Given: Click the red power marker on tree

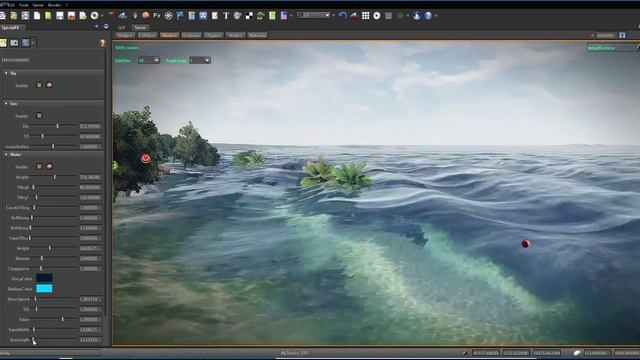Looking at the screenshot, I should pyautogui.click(x=145, y=158).
